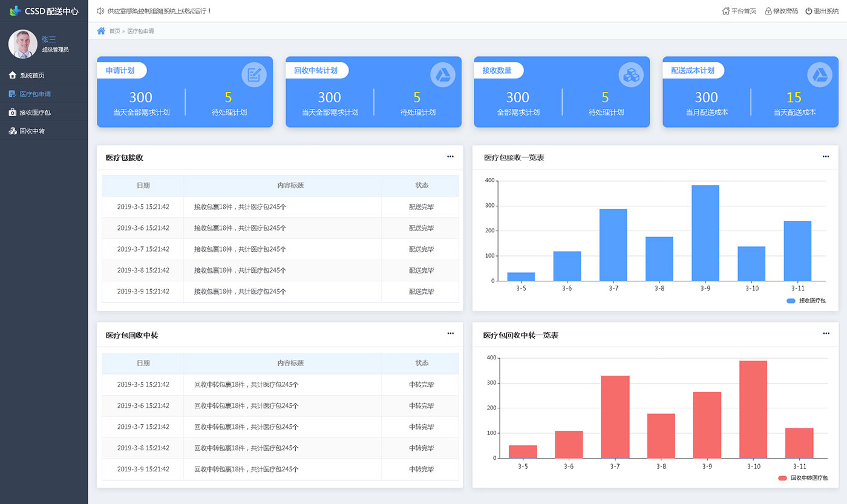Click the 修改密码 link

point(781,11)
